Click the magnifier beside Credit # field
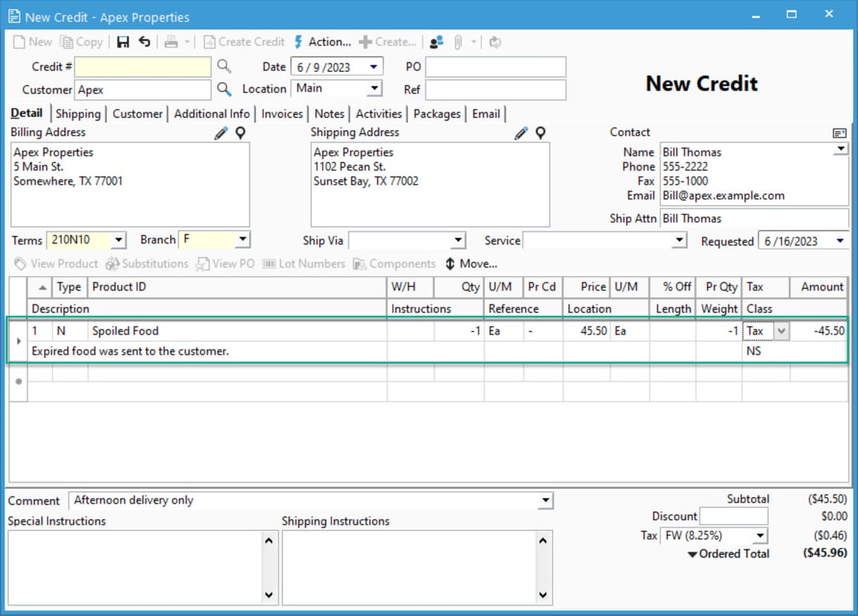The image size is (858, 616). coord(224,66)
